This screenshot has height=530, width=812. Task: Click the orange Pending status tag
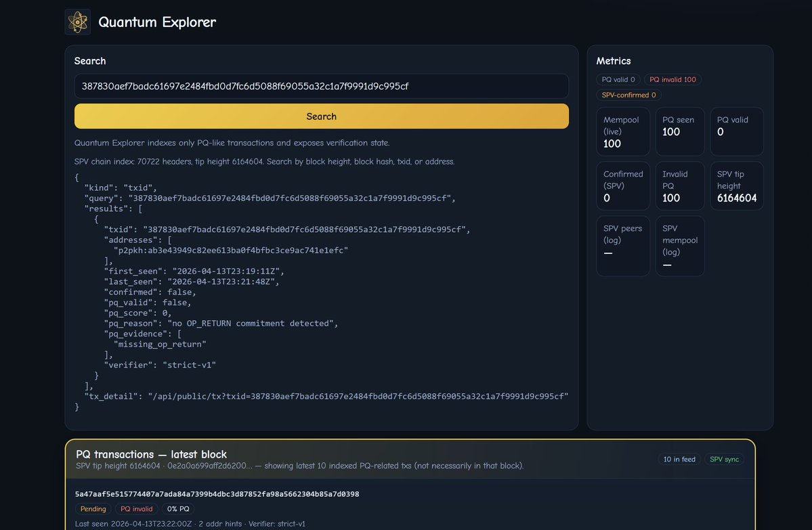click(x=93, y=509)
